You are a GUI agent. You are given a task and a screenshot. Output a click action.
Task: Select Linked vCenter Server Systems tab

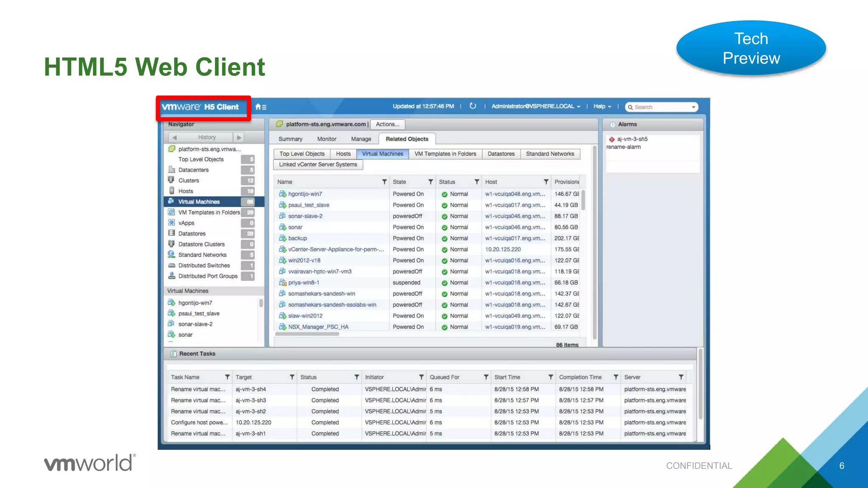318,164
